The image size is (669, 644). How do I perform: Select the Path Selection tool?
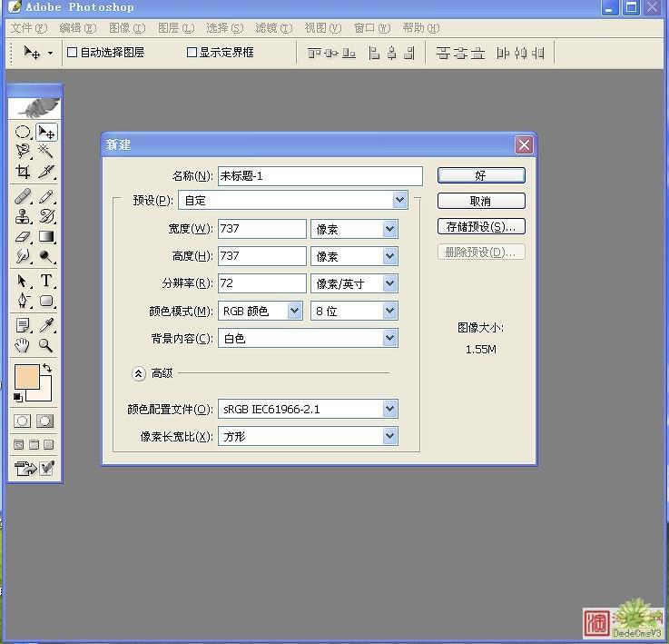tap(23, 281)
